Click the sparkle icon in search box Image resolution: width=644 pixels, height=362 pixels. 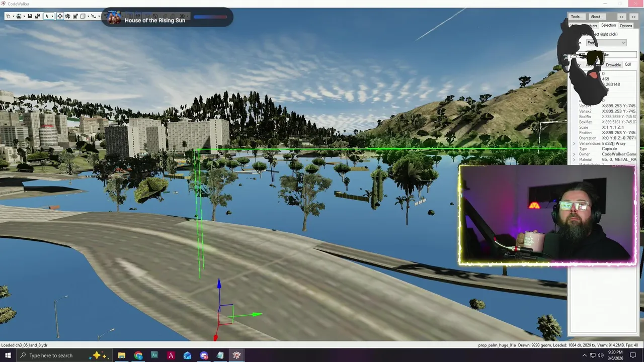coord(98,355)
